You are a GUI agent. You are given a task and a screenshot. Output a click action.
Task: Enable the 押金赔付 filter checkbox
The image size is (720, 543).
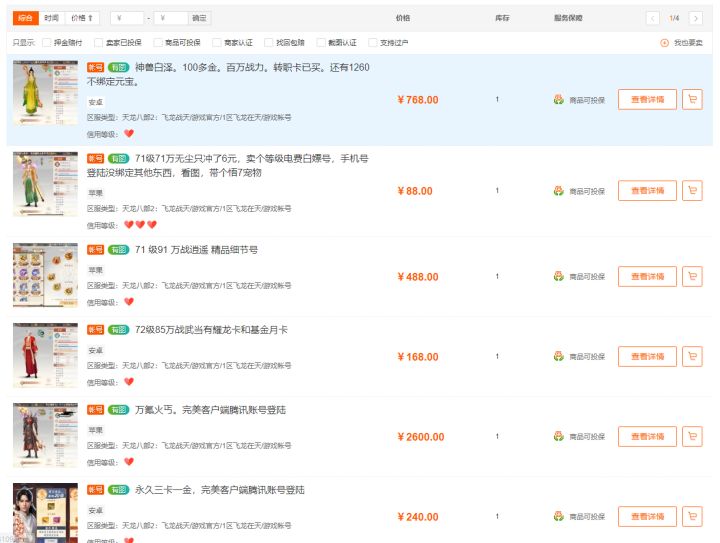(46, 43)
